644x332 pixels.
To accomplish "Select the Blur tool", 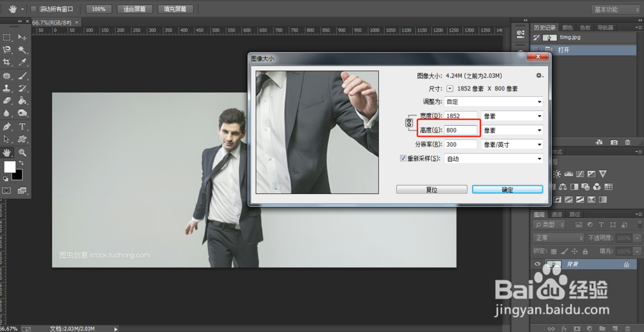I will [6, 113].
